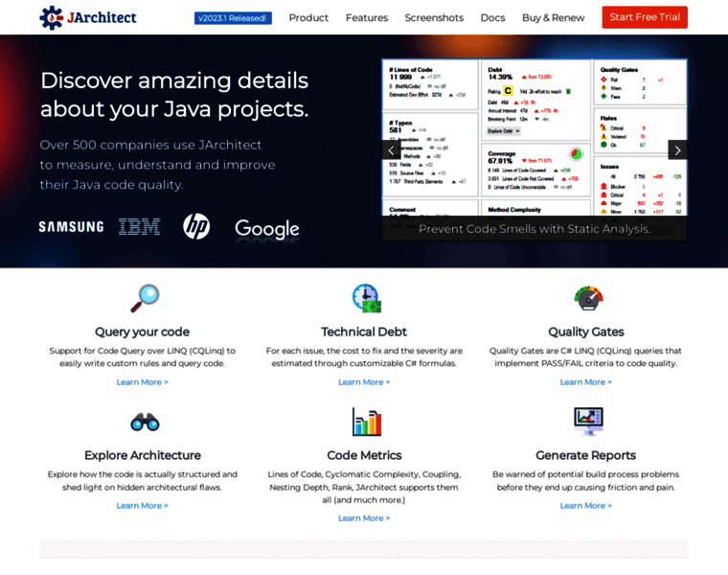The image size is (728, 575).
Task: Click the Query your code heading
Action: 142,333
